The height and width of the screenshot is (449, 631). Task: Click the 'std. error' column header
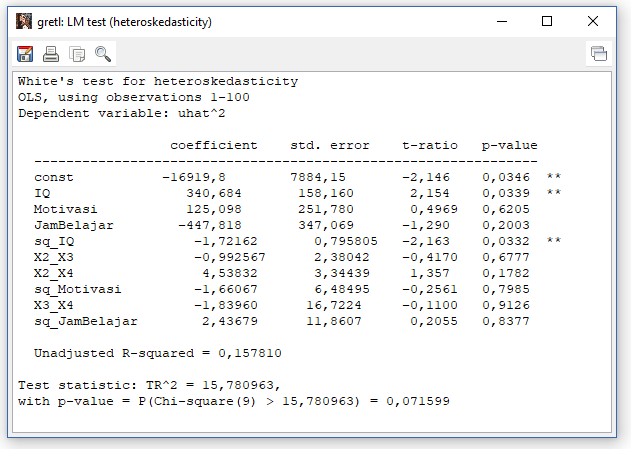tap(330, 145)
